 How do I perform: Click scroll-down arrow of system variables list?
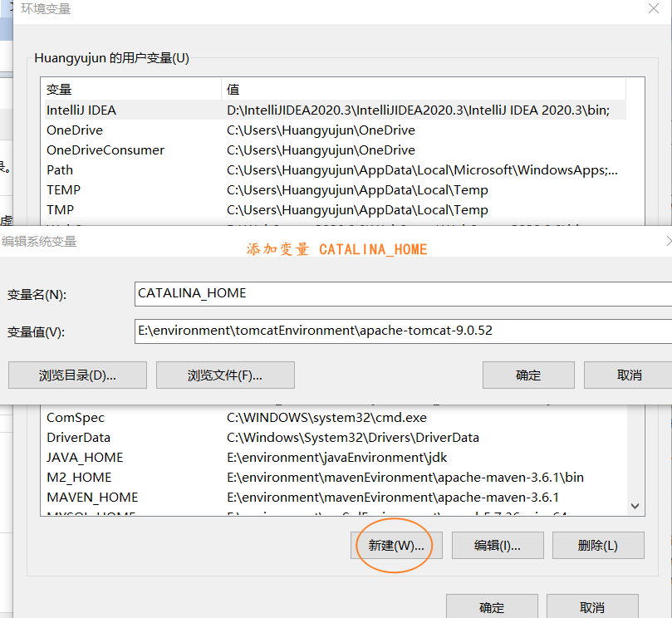635,506
